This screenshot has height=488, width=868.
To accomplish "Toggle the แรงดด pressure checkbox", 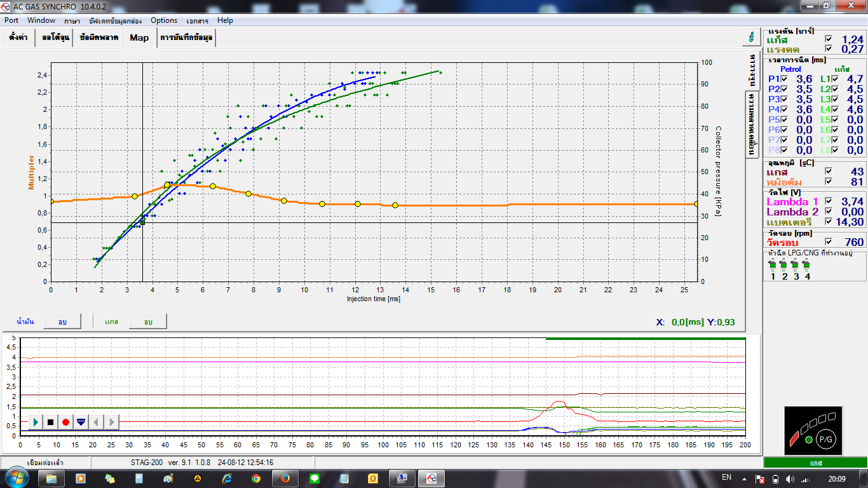I will (x=828, y=49).
